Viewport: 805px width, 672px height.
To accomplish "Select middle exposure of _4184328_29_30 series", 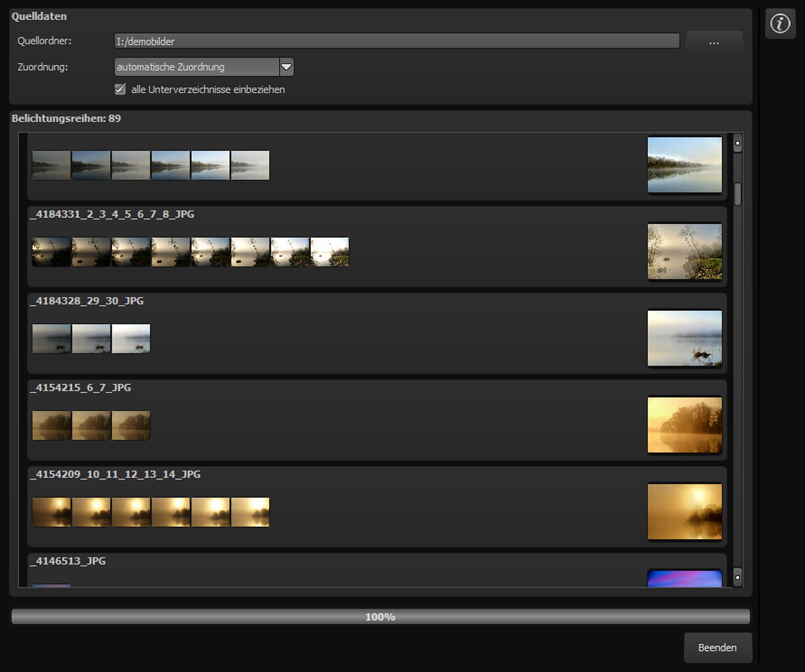I will [91, 338].
